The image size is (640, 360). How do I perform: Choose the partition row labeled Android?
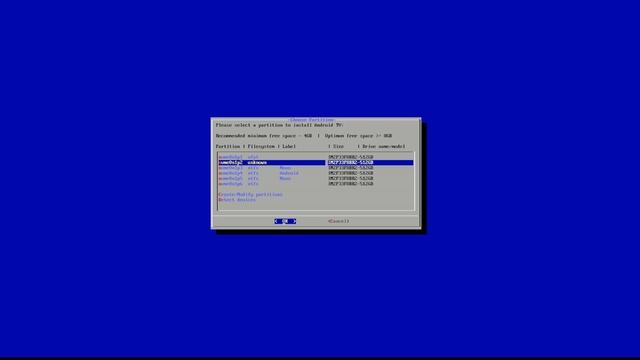click(316, 173)
